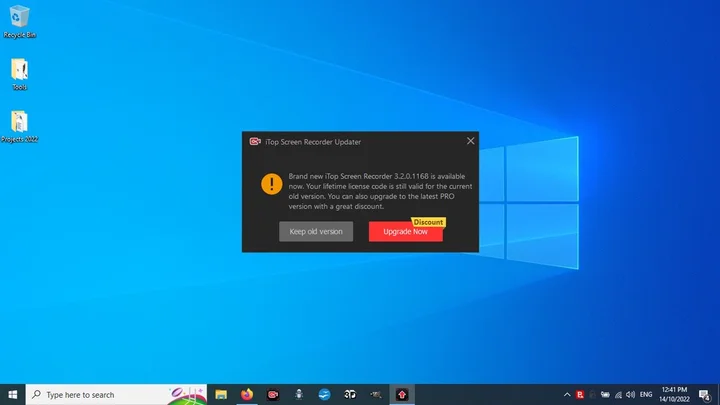Viewport: 720px width, 405px height.
Task: Click the microphone app taskbar icon
Action: point(299,394)
